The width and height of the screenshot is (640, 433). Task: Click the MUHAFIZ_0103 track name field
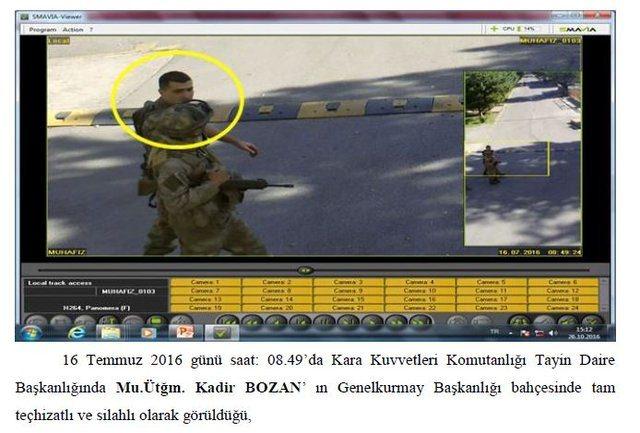[127, 291]
